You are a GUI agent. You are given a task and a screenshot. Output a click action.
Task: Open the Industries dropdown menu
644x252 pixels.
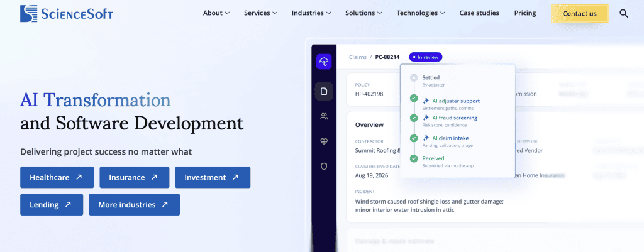[311, 13]
